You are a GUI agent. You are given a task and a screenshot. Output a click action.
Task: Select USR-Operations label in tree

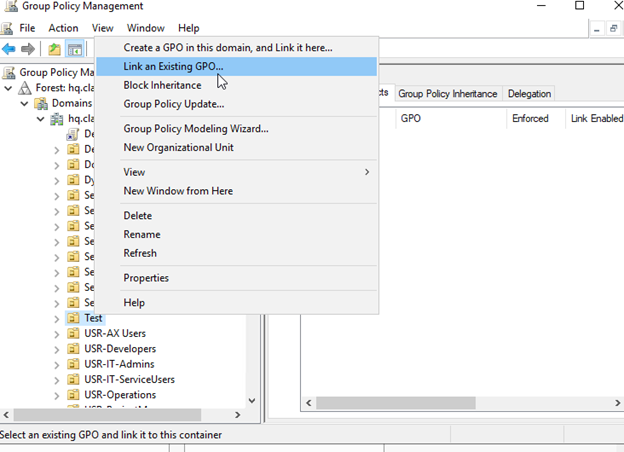[x=120, y=395]
